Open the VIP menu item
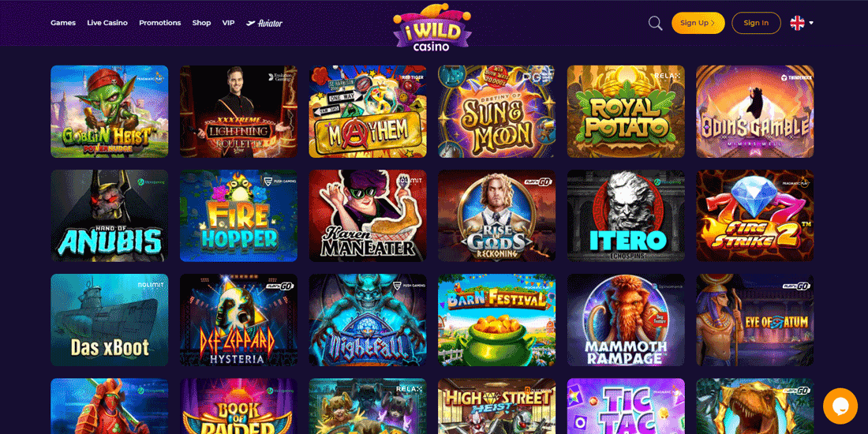The image size is (868, 434). 228,23
